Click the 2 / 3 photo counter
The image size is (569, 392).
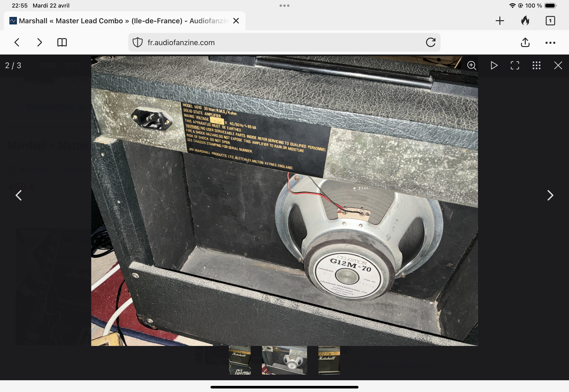coord(13,66)
